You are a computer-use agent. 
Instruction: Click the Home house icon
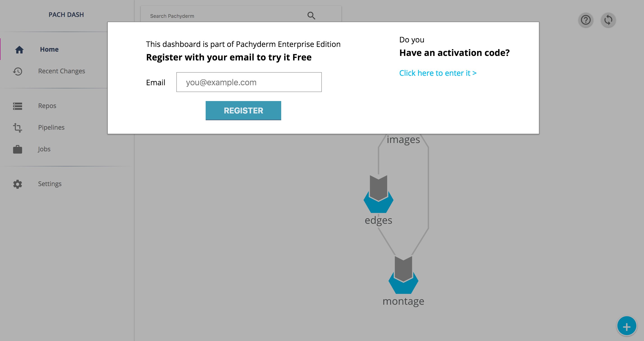19,50
